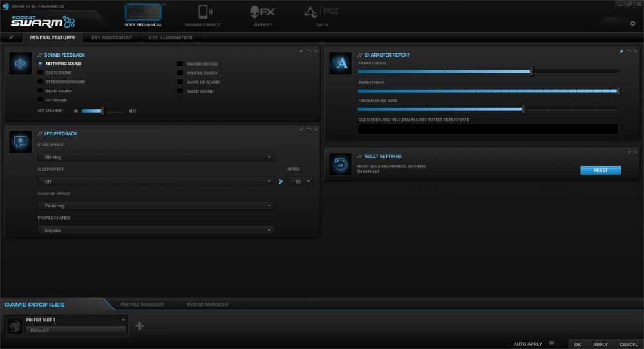Pin the Sound Feedback panel
Screen dimensions: 644x349
click(x=301, y=51)
